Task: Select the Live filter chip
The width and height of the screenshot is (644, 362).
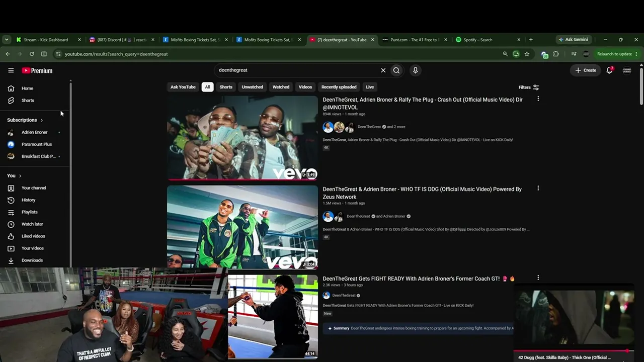Action: [x=370, y=87]
